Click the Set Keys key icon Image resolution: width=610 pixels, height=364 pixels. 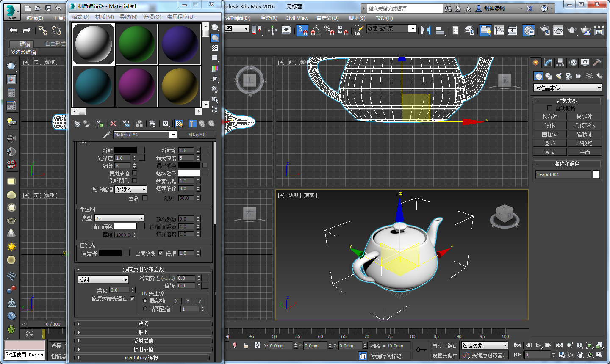(x=421, y=350)
